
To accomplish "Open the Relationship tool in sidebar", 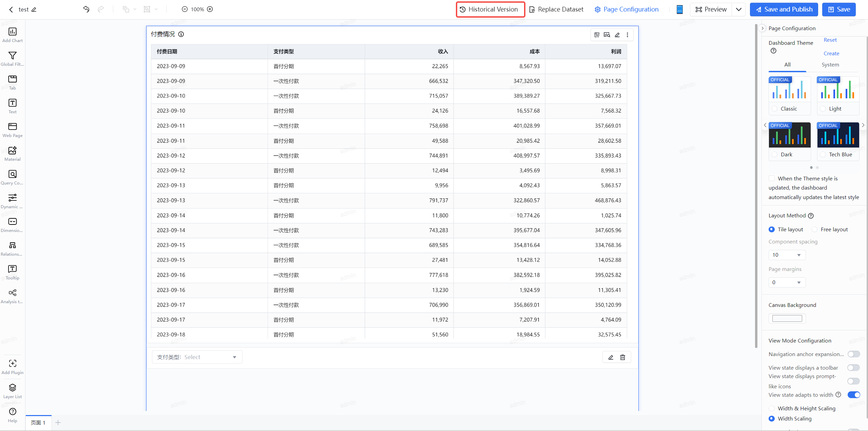I will click(x=13, y=249).
